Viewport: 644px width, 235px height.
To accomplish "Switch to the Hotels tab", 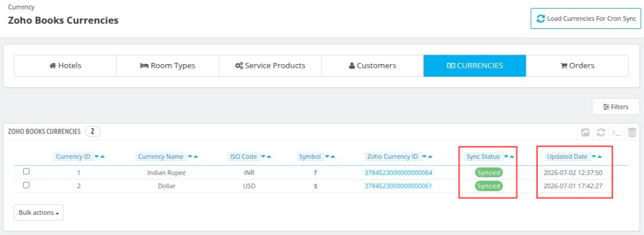I will pos(65,65).
